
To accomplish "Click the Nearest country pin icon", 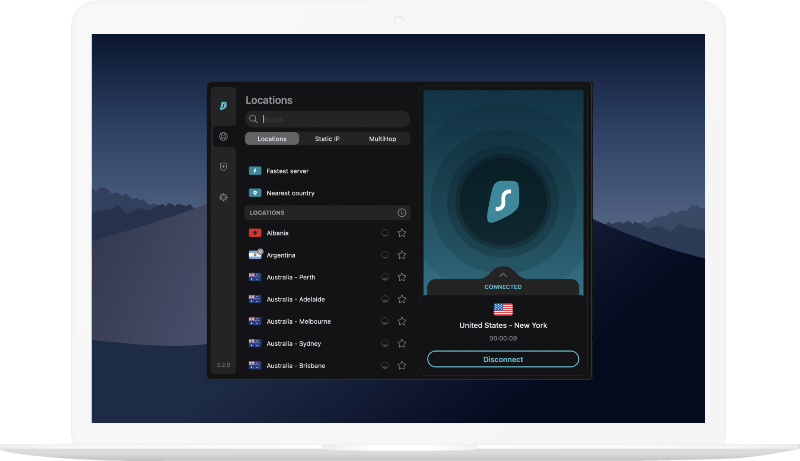I will coord(255,193).
